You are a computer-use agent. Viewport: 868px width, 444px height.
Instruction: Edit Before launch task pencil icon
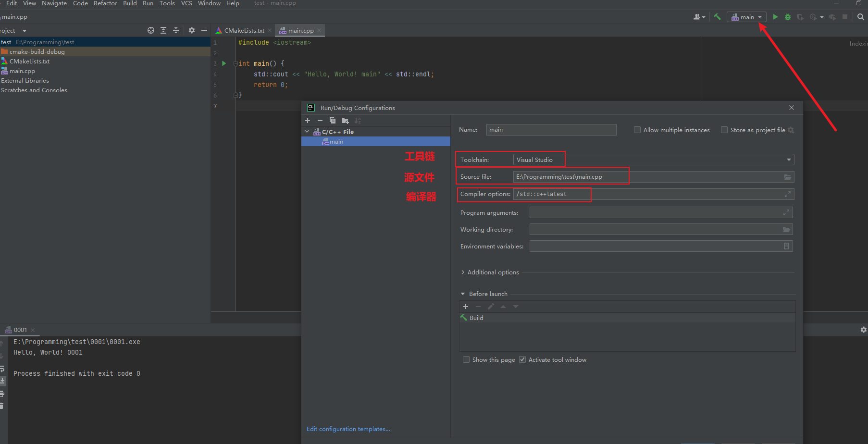pyautogui.click(x=491, y=307)
